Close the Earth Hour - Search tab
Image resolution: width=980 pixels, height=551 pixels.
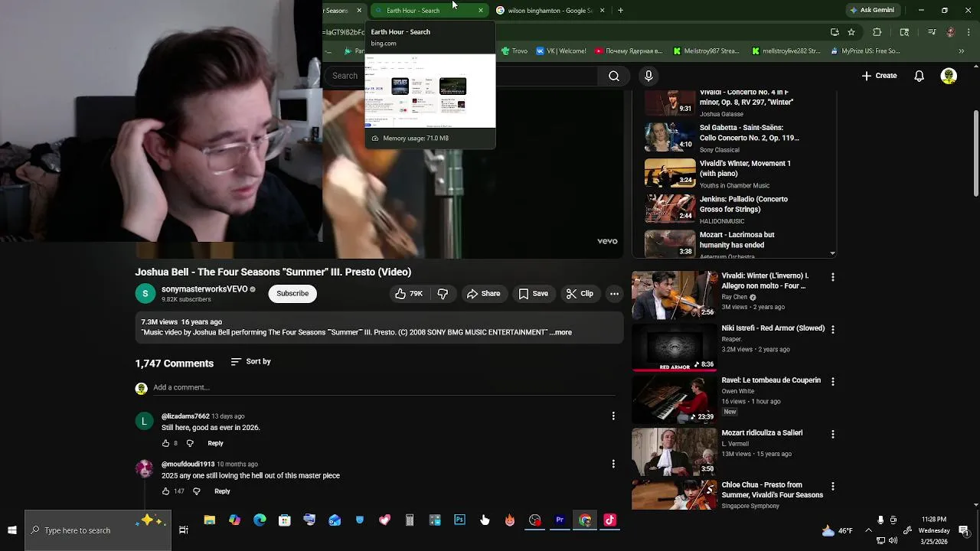pyautogui.click(x=481, y=11)
